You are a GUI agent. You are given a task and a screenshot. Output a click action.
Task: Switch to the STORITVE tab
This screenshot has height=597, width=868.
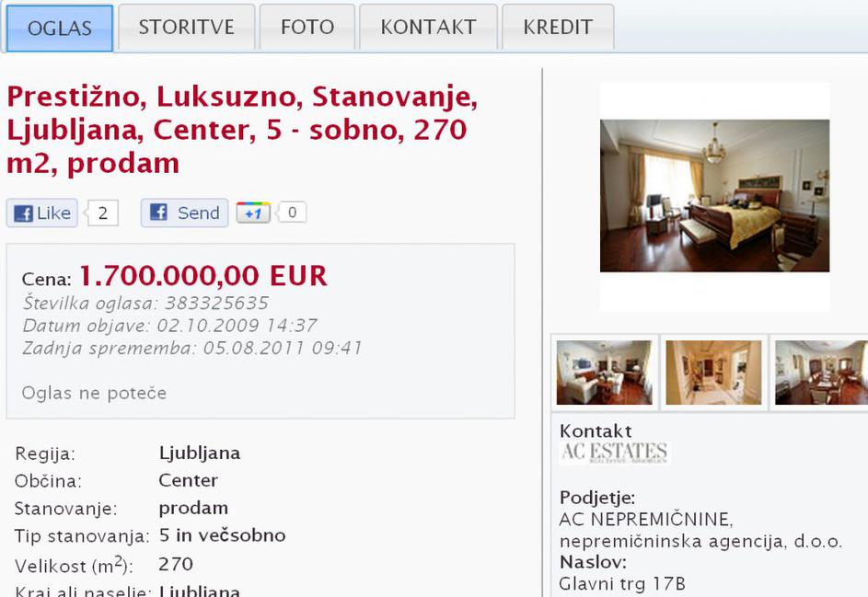pyautogui.click(x=187, y=27)
